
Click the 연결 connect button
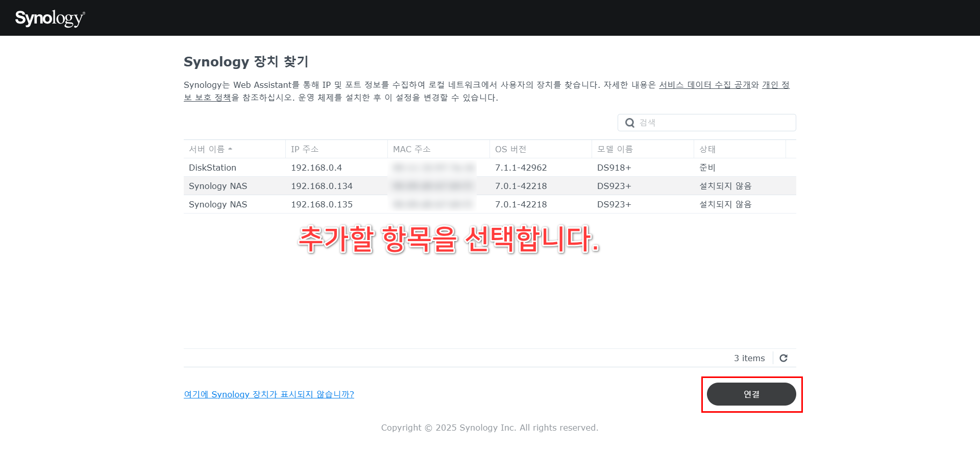tap(751, 394)
